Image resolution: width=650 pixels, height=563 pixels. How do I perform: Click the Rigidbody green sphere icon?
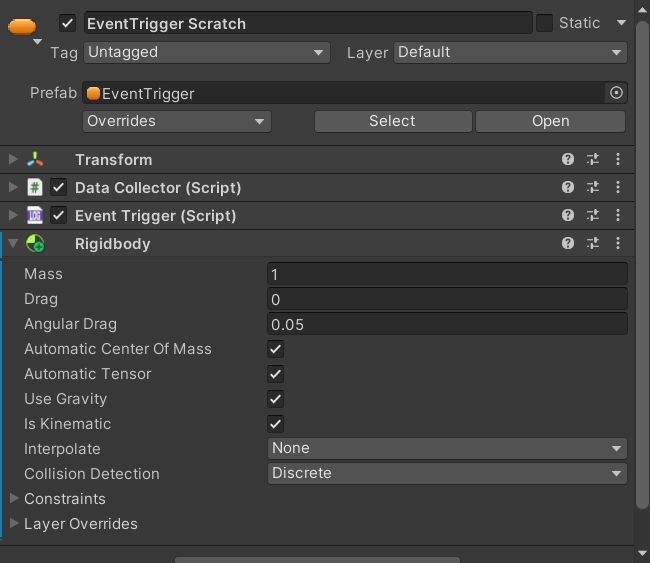pos(35,243)
